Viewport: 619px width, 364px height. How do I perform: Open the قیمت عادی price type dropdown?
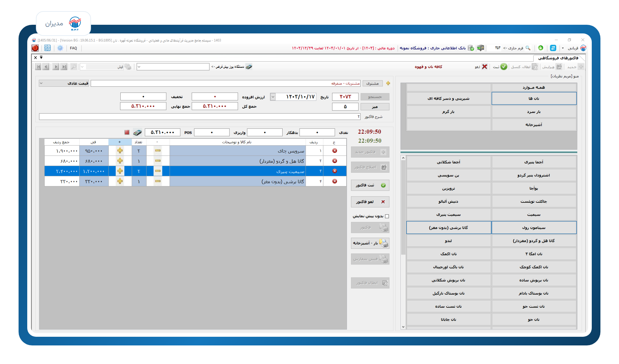63,83
